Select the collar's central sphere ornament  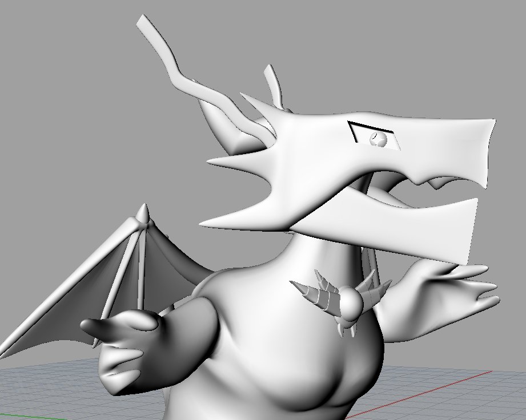(x=352, y=302)
